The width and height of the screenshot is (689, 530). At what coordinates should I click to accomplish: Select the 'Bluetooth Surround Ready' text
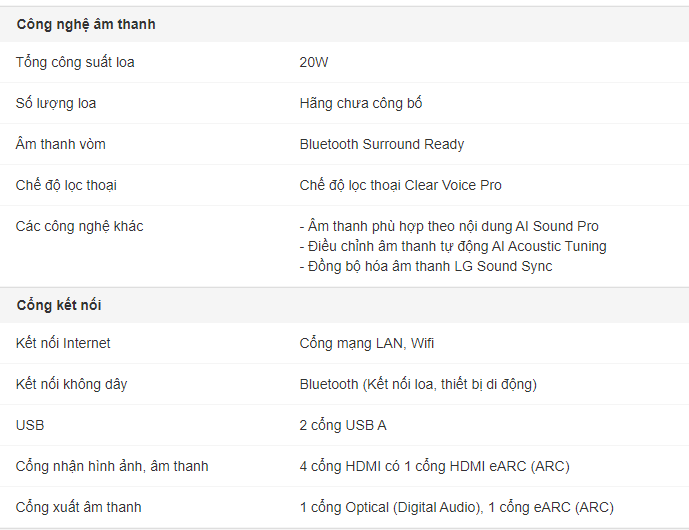point(382,144)
